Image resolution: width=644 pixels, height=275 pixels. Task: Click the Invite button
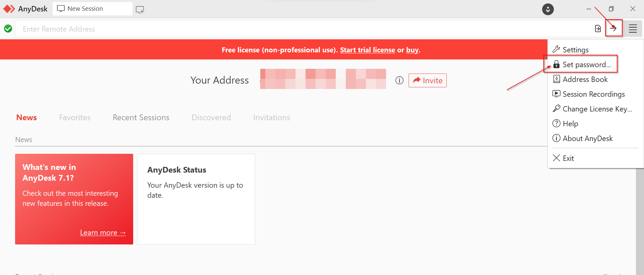[427, 81]
